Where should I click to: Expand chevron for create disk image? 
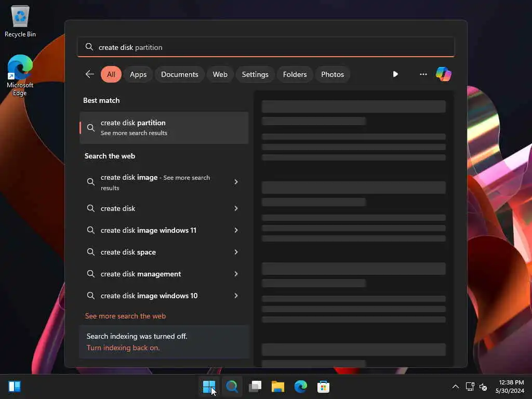tap(236, 182)
